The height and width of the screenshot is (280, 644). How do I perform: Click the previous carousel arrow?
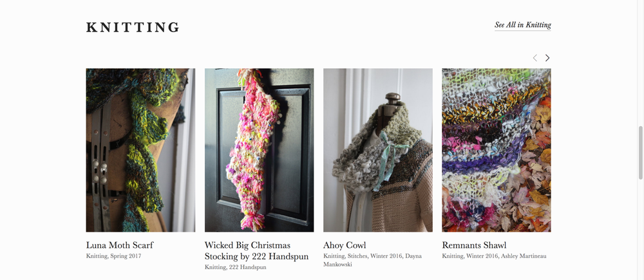tap(535, 58)
